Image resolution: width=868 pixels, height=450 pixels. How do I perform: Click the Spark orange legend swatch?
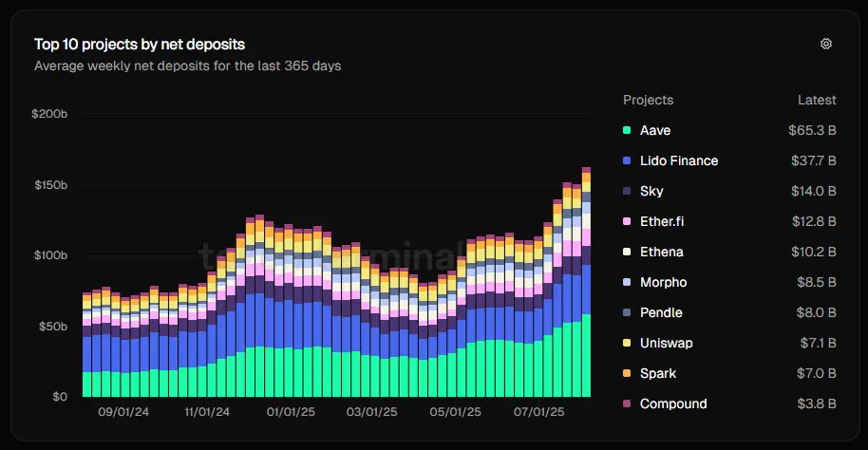pyautogui.click(x=627, y=374)
